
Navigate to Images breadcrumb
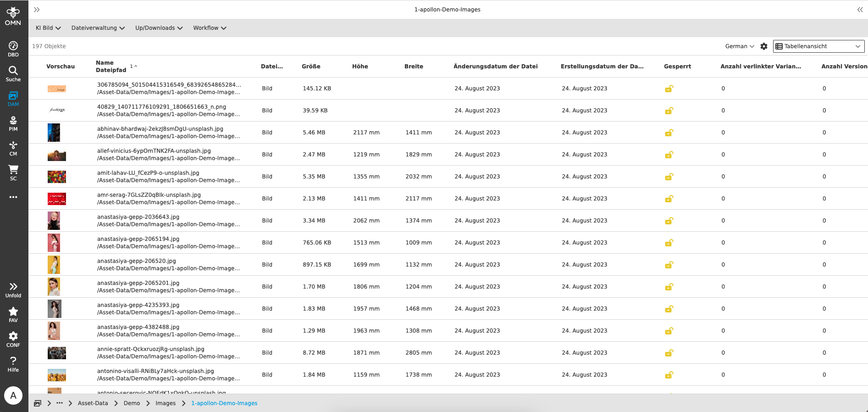pos(166,403)
